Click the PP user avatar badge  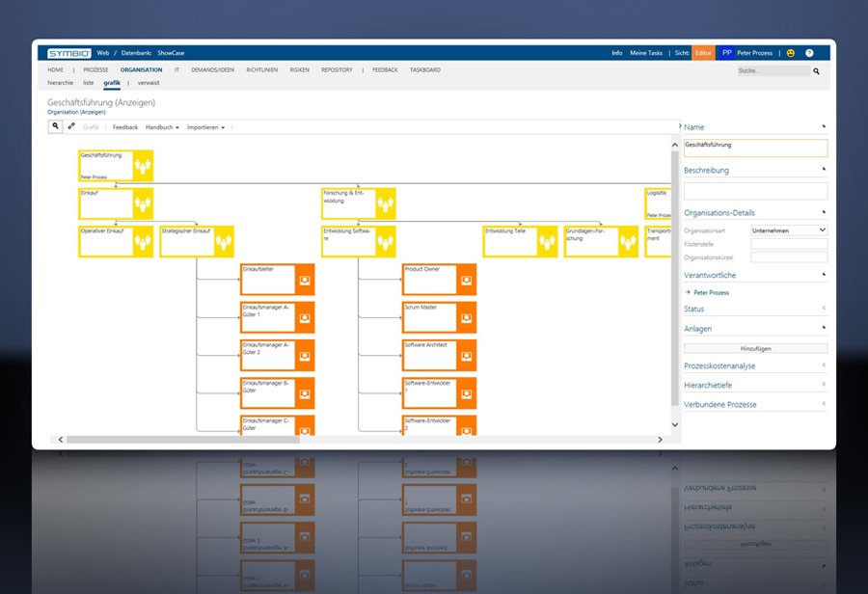pyautogui.click(x=727, y=53)
